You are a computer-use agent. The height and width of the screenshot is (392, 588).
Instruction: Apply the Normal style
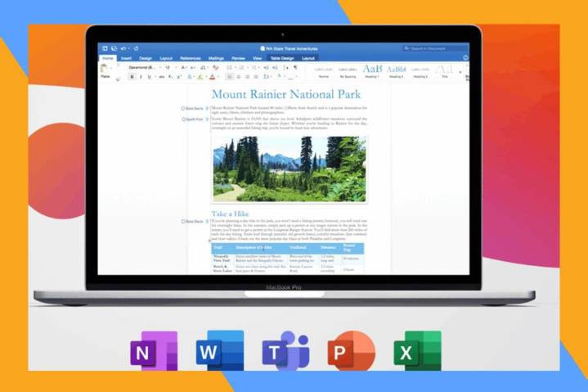324,72
